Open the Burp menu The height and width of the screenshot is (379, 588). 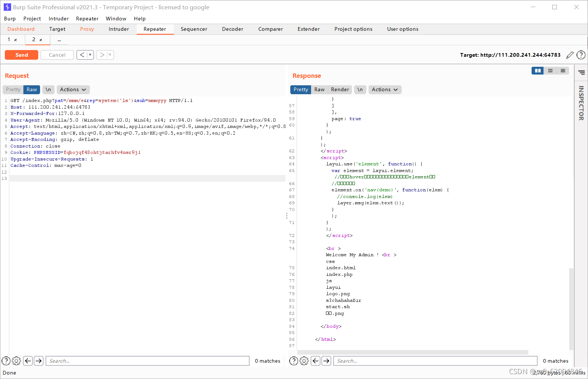[x=10, y=19]
